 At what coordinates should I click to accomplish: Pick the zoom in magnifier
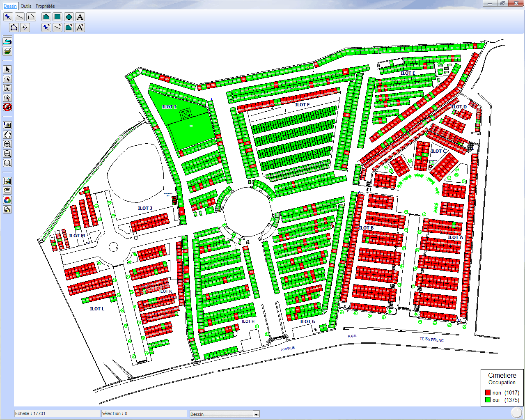(x=7, y=144)
